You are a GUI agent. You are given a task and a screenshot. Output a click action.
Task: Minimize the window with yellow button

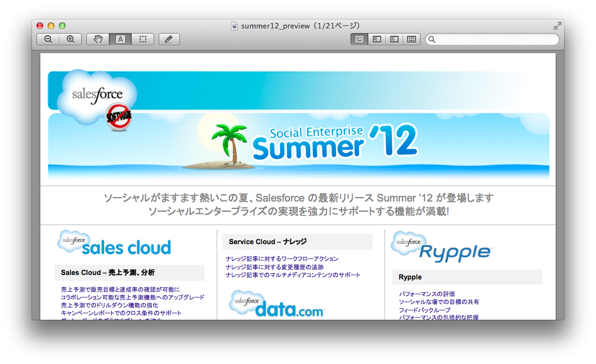pyautogui.click(x=51, y=26)
